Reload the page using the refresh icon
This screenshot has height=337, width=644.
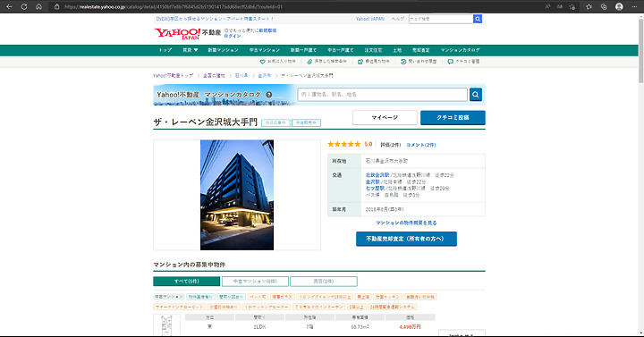point(24,6)
